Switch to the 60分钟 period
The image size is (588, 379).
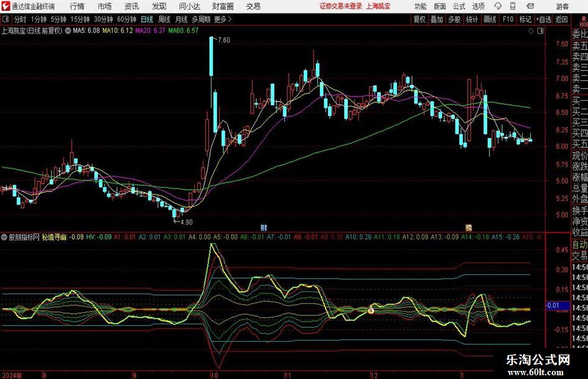pos(126,19)
